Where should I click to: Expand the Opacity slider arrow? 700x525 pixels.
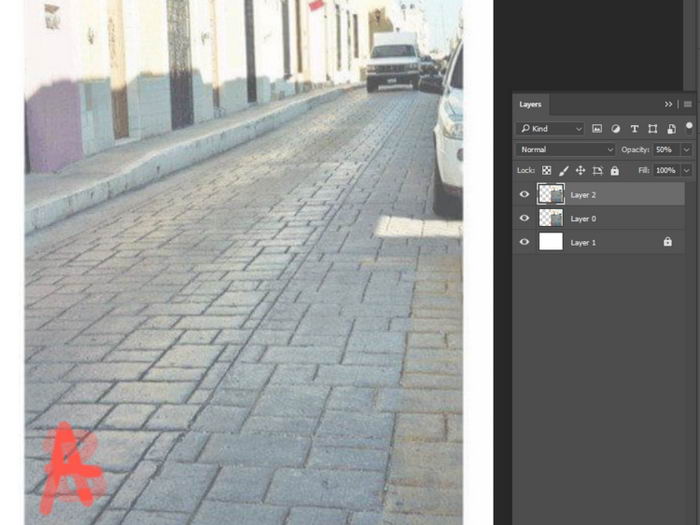point(686,150)
